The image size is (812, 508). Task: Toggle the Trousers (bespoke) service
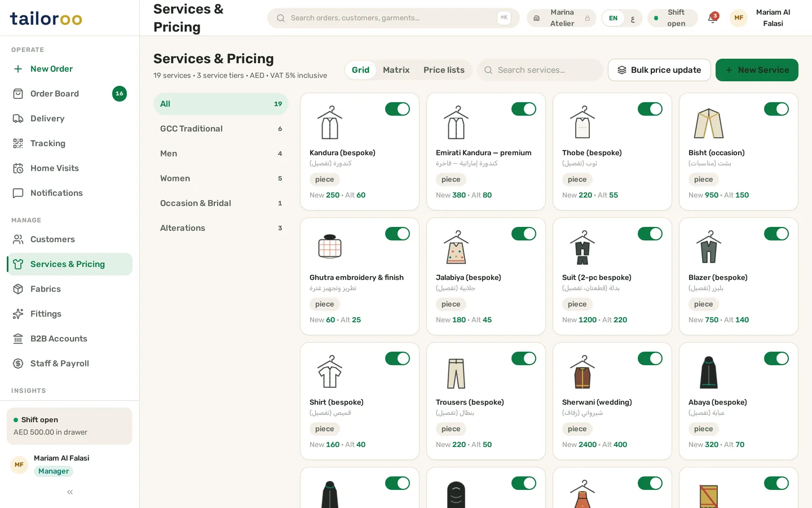[x=524, y=358]
